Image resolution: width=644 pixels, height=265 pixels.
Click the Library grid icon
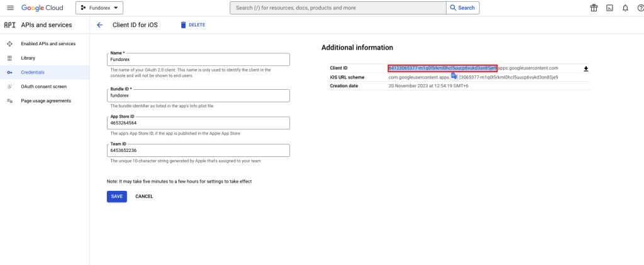click(10, 58)
